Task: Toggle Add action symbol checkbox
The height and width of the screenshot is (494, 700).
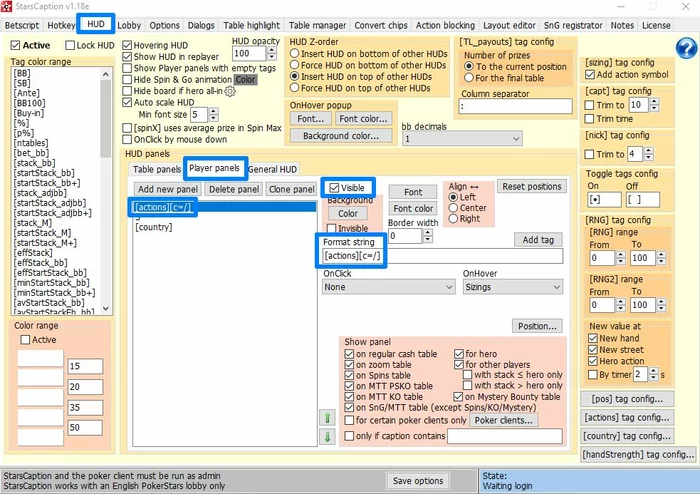Action: tap(590, 75)
